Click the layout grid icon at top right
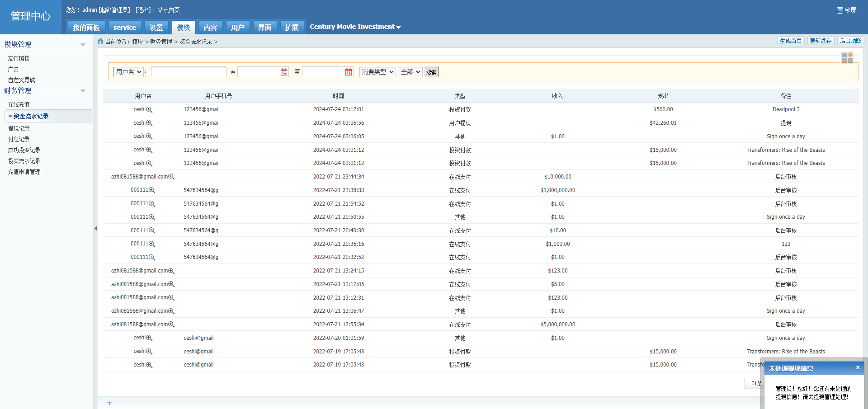 (847, 57)
